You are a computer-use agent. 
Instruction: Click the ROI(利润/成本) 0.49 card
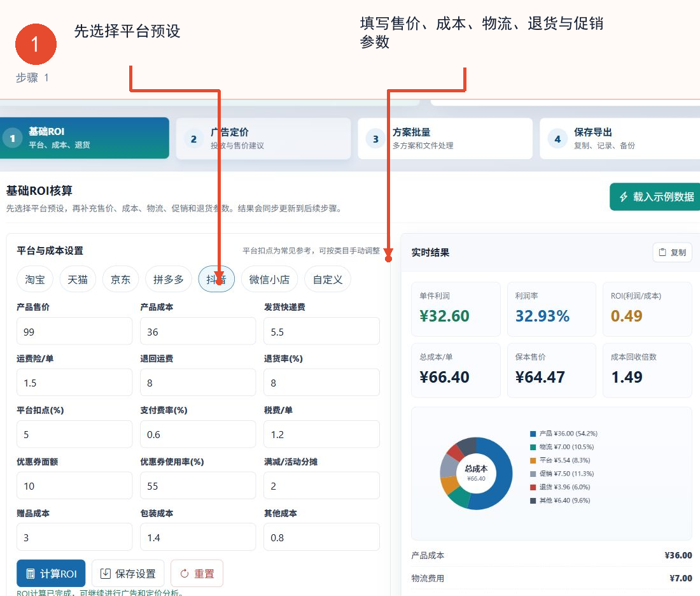[647, 309]
